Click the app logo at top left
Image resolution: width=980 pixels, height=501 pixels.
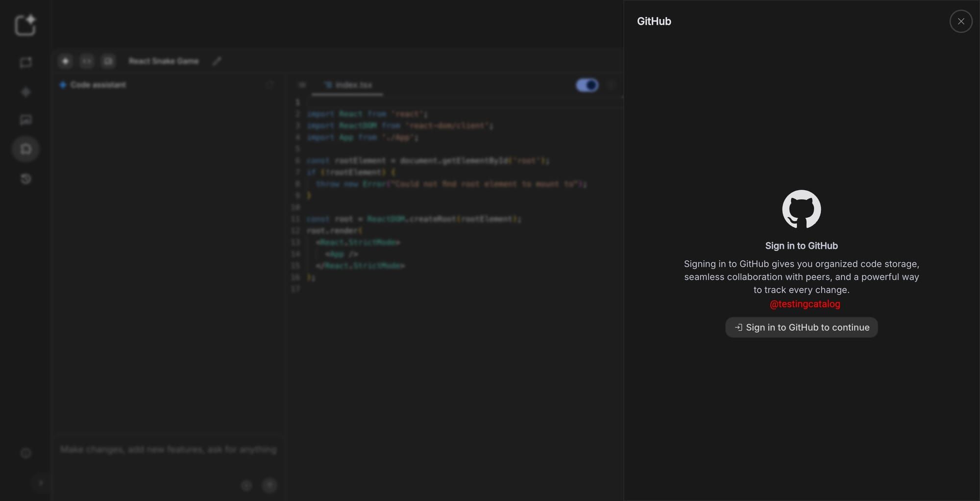tap(24, 25)
